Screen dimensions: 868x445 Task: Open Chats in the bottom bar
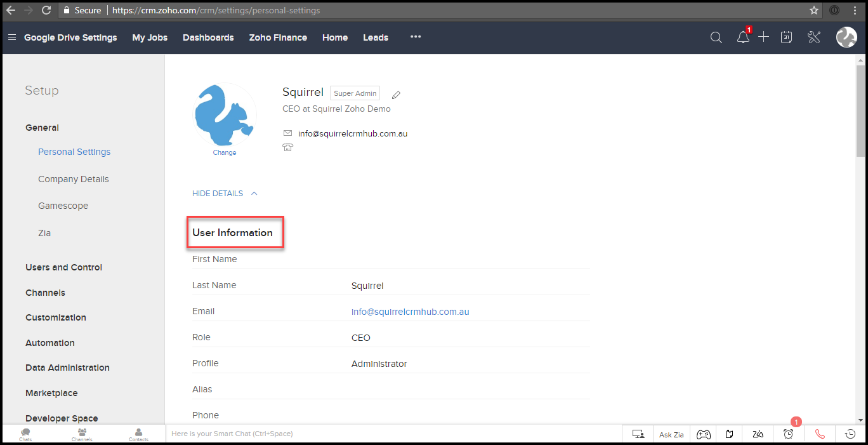[25, 434]
